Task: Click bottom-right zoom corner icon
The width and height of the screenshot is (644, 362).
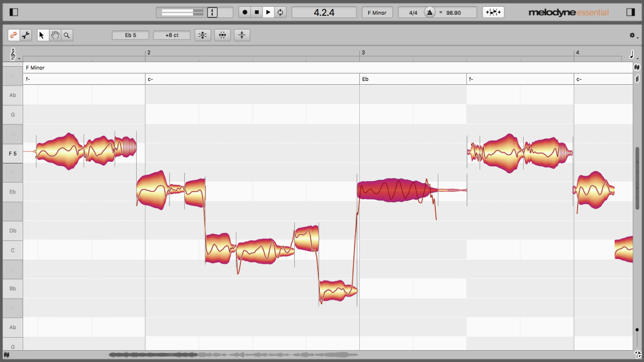Action: [x=637, y=354]
